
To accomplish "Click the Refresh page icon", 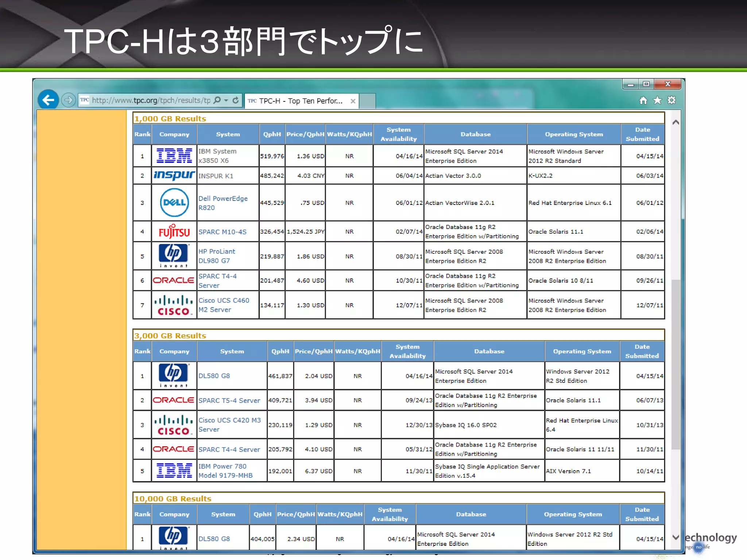I will 236,100.
